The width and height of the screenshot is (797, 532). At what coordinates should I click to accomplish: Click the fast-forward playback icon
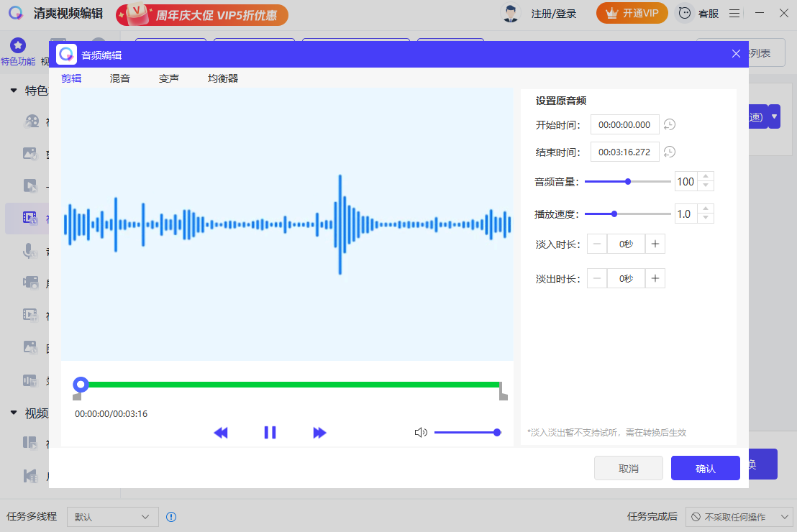(319, 432)
